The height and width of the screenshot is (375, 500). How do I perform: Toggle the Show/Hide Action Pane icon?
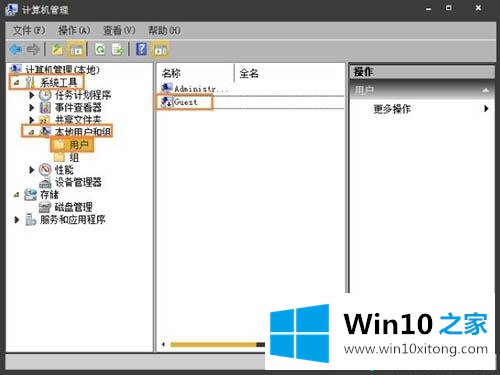(x=161, y=50)
